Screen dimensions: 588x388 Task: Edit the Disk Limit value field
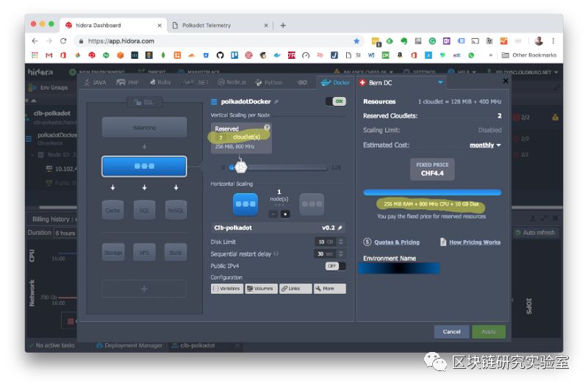pyautogui.click(x=325, y=242)
